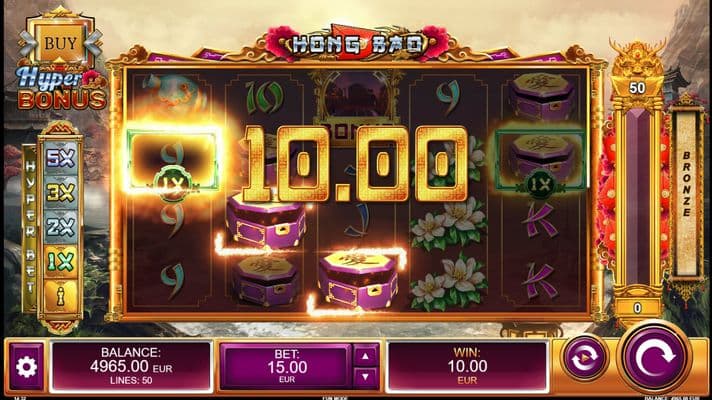
Task: Select the 1X Hyper Bet multiplier
Action: coord(60,262)
